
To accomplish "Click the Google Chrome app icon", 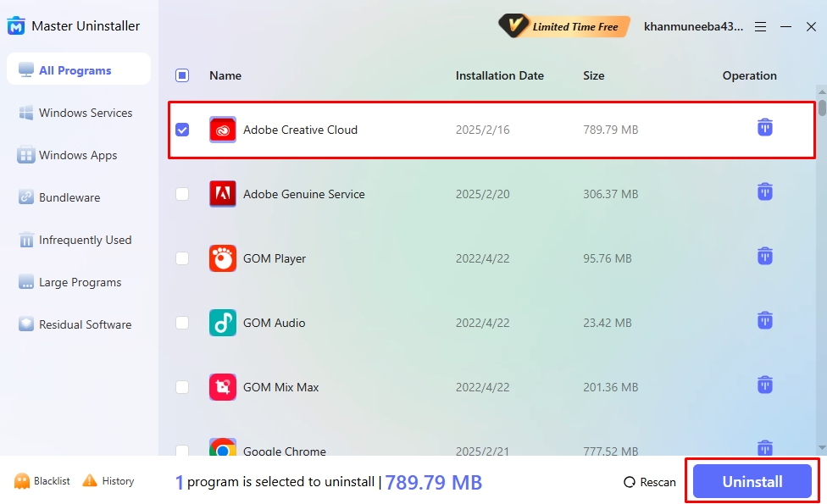I will tap(223, 447).
